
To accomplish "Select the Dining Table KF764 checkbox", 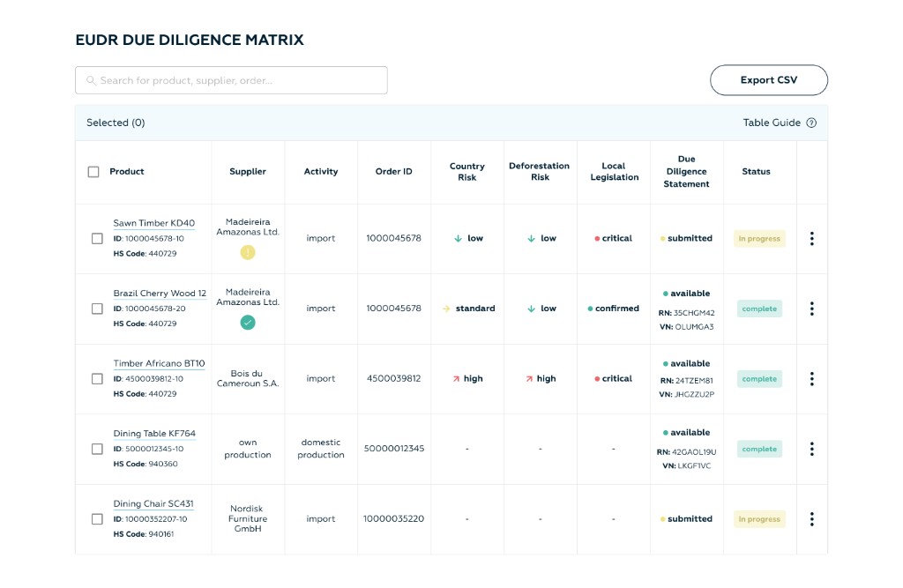I will click(x=97, y=449).
